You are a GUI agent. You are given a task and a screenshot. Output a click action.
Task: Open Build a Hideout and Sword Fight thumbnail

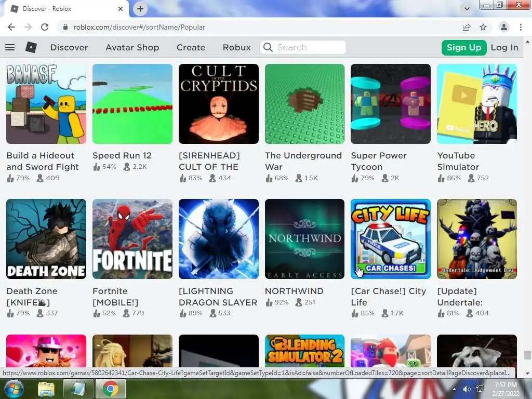pos(46,104)
